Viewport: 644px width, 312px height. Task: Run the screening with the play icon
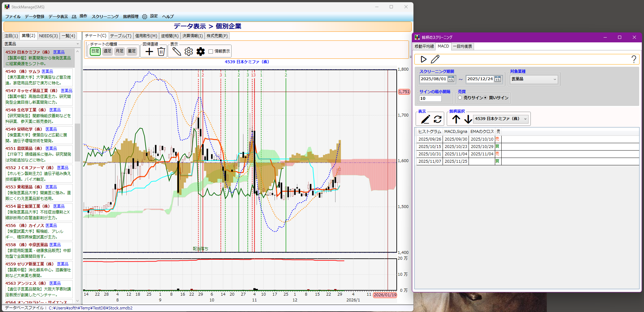(x=424, y=59)
